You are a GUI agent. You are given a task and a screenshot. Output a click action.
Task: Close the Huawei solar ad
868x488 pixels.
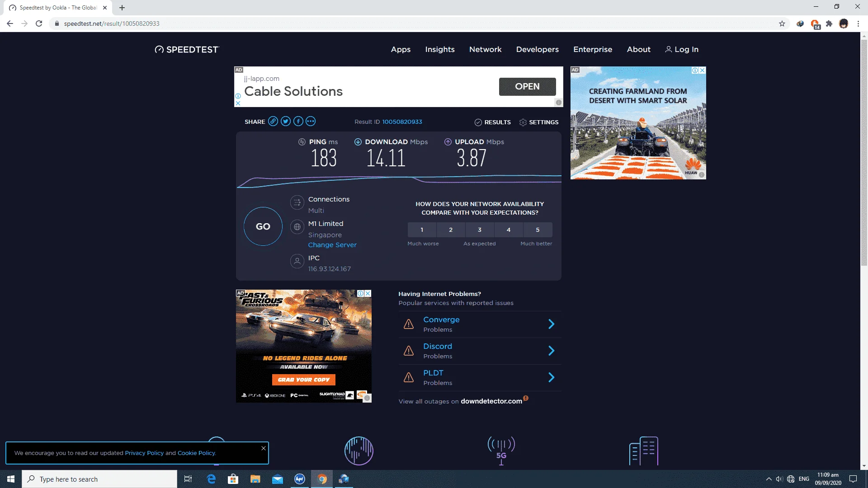tap(702, 70)
